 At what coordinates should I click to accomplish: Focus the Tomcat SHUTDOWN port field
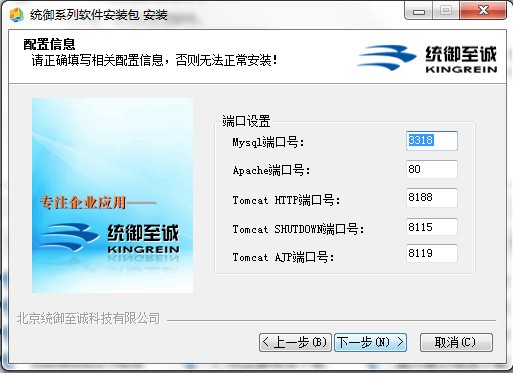coord(432,227)
